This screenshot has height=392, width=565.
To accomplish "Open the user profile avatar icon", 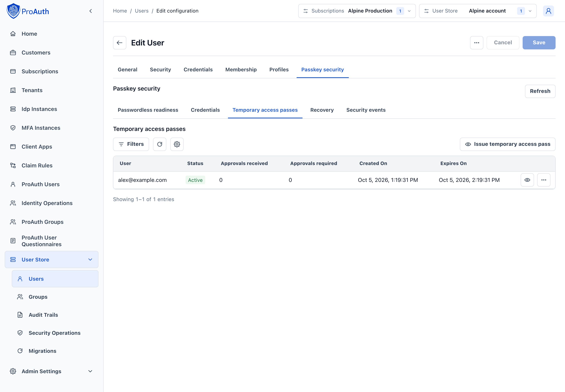I will click(x=548, y=11).
